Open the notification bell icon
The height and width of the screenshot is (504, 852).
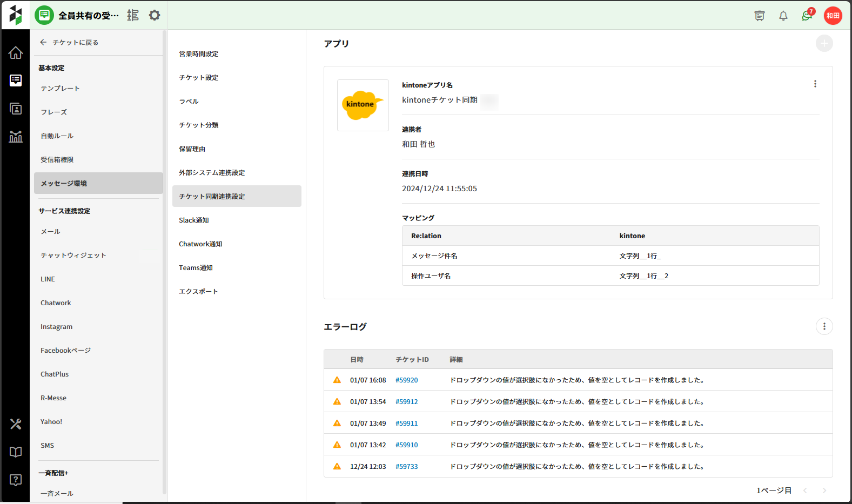783,16
